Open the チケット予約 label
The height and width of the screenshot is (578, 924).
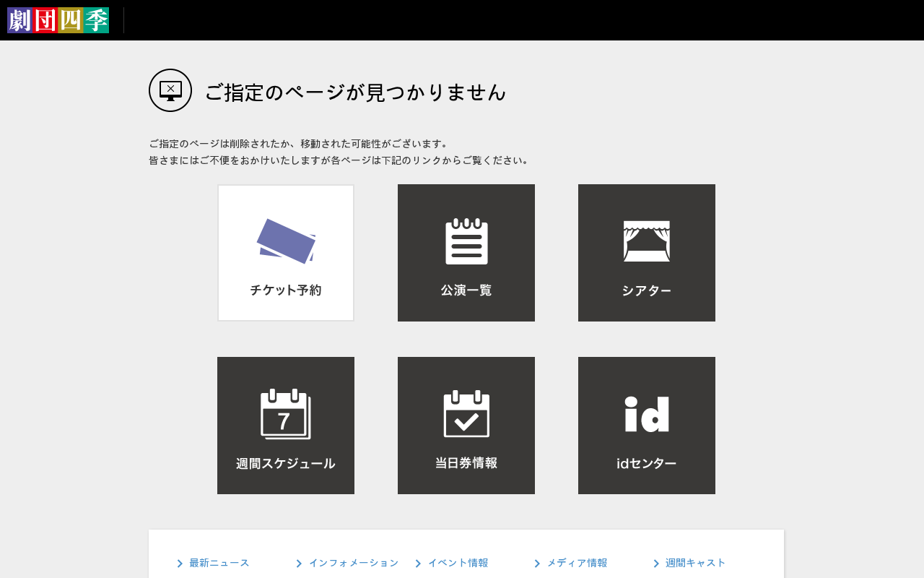coord(286,290)
